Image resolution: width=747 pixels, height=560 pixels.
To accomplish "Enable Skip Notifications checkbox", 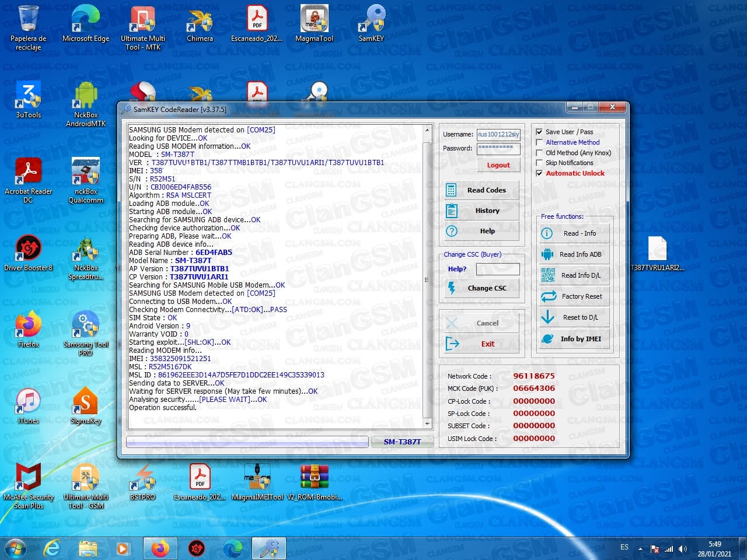I will point(539,163).
